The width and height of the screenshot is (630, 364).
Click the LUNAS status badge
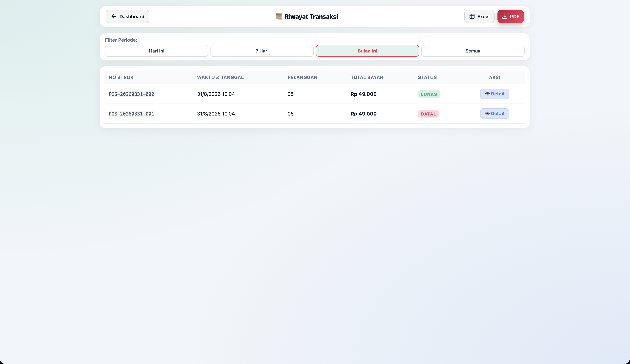(429, 94)
